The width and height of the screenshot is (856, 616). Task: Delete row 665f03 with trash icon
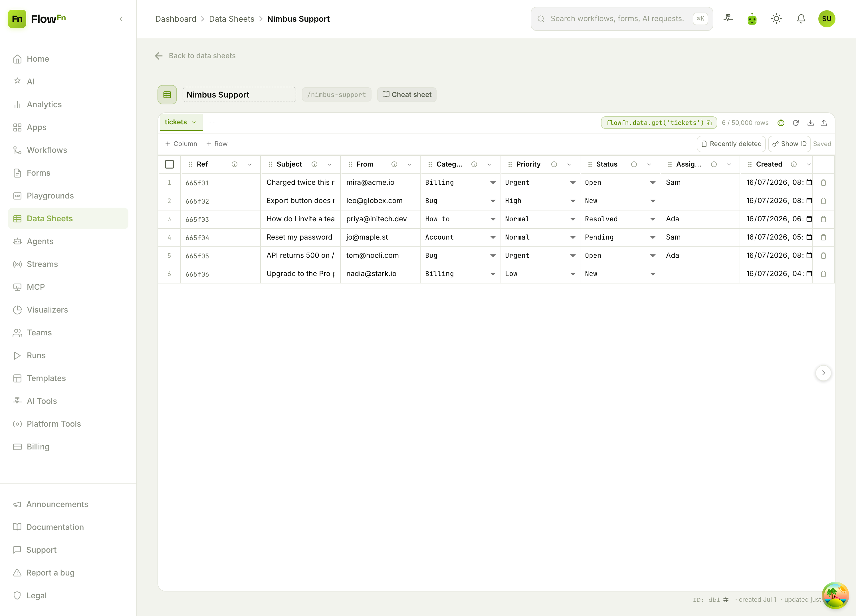point(823,219)
